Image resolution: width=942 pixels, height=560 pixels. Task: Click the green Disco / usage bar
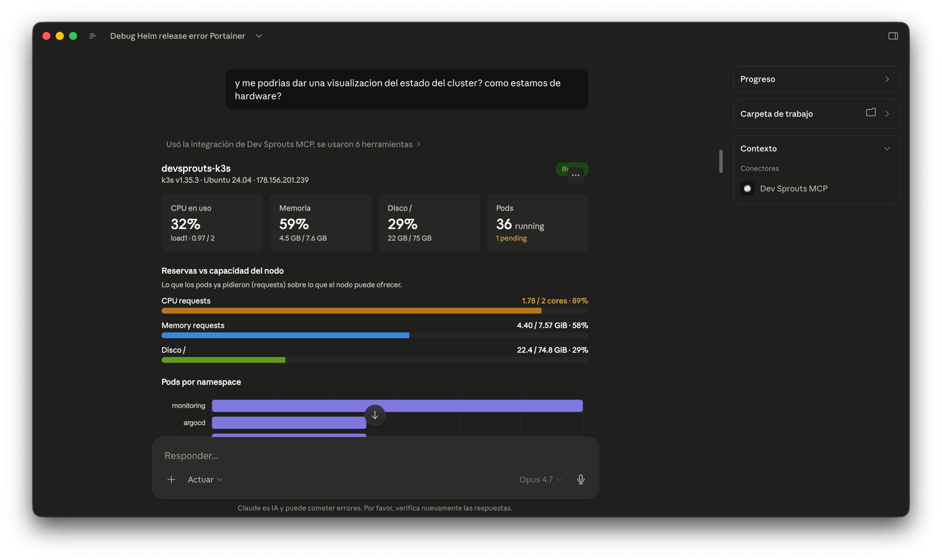click(x=223, y=360)
